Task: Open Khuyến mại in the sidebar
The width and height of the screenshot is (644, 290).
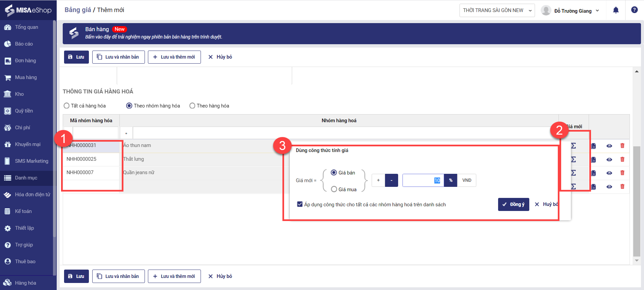Action: click(x=28, y=144)
